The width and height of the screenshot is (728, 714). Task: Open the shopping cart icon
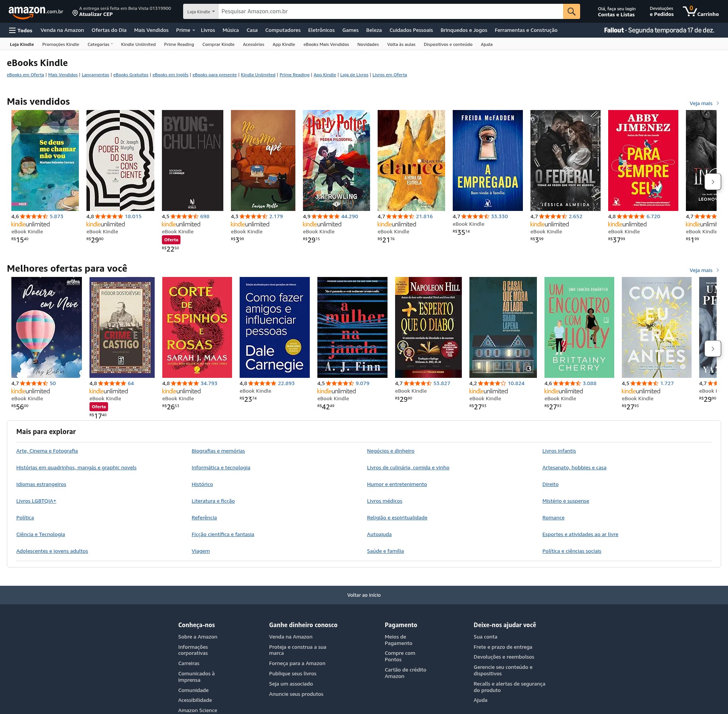[701, 11]
